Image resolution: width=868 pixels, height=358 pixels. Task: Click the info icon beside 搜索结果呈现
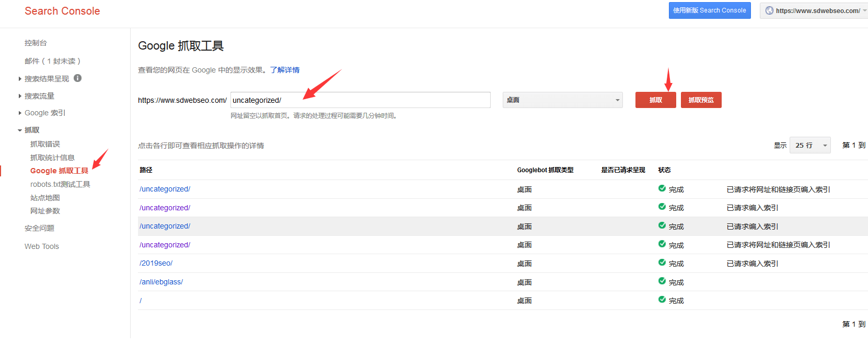click(77, 78)
